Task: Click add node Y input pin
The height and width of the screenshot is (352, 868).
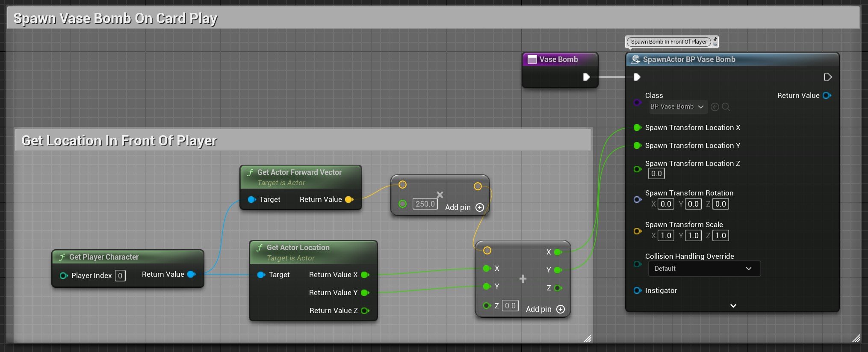Action: [x=487, y=286]
